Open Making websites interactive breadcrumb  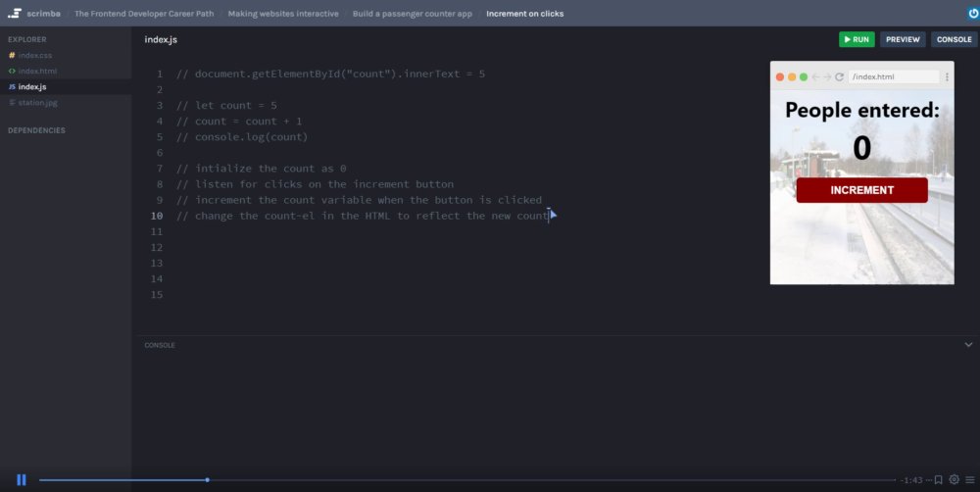pyautogui.click(x=283, y=13)
